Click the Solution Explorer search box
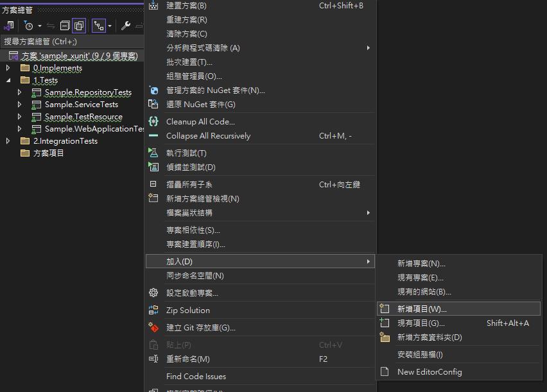 71,42
